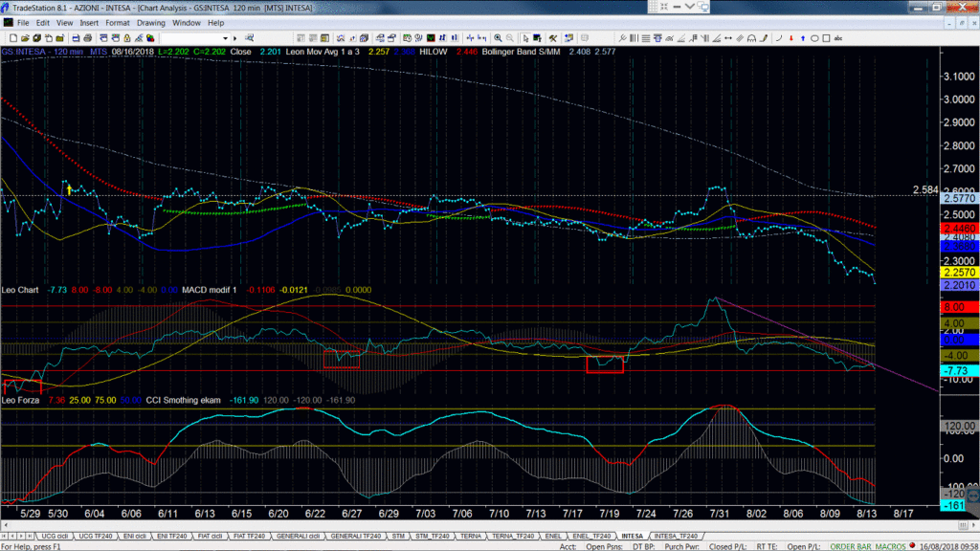Switch to the FIAT cicli tab

click(210, 536)
